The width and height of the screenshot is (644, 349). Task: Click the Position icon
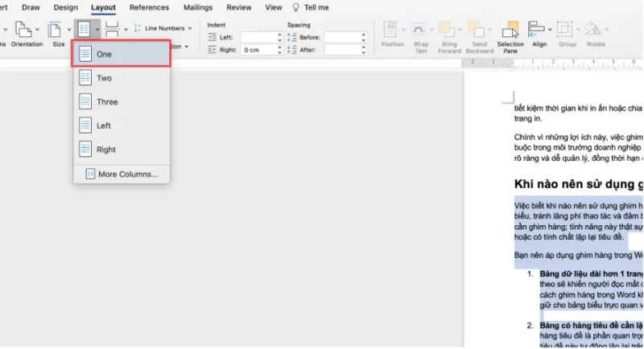393,35
